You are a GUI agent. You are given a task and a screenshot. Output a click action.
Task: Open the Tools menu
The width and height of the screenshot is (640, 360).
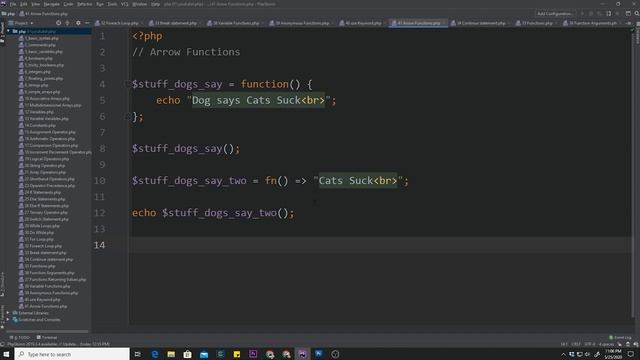tap(112, 4)
